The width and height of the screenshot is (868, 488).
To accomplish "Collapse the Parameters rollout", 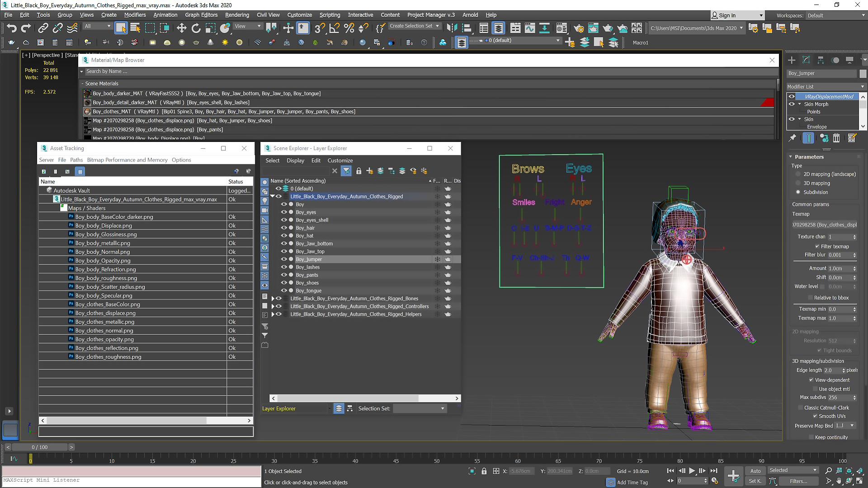I will 791,157.
